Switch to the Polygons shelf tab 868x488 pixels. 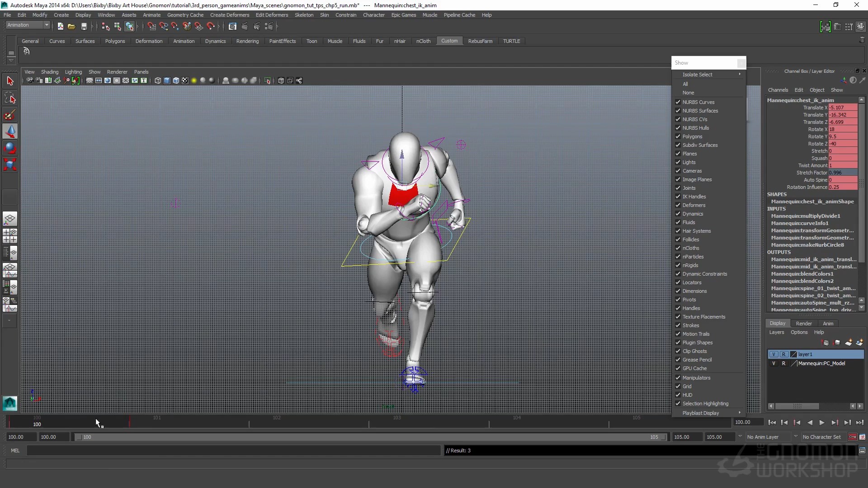(115, 41)
